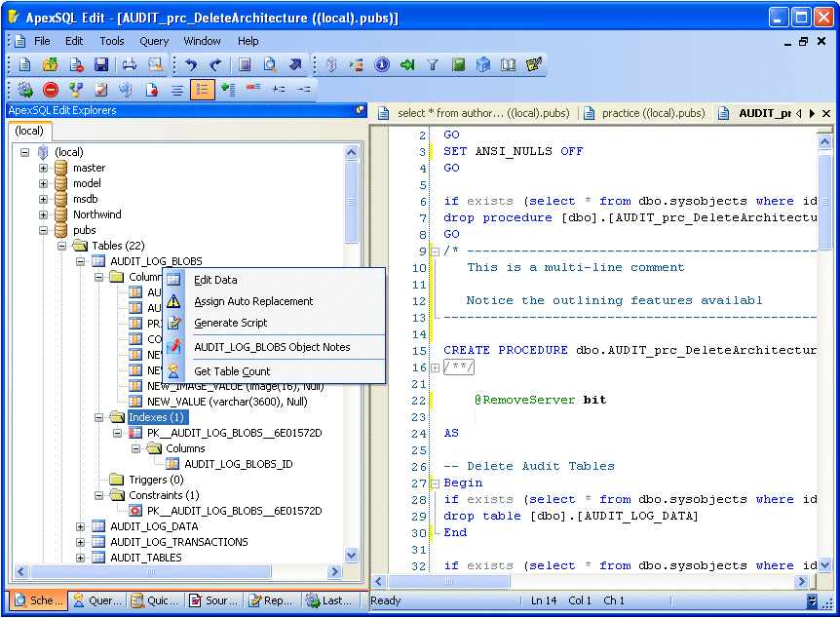Click the Open file folder icon
The width and height of the screenshot is (840, 618).
[50, 65]
